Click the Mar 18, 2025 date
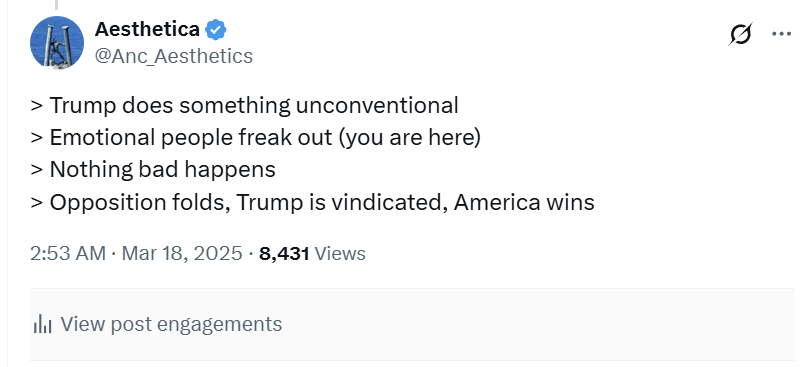Image resolution: width=804 pixels, height=367 pixels. 182,253
